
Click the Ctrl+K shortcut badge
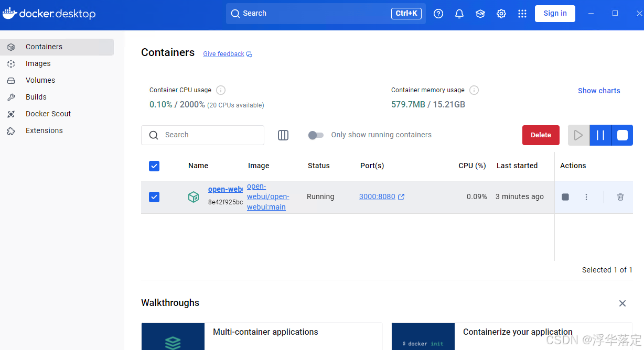coord(406,14)
